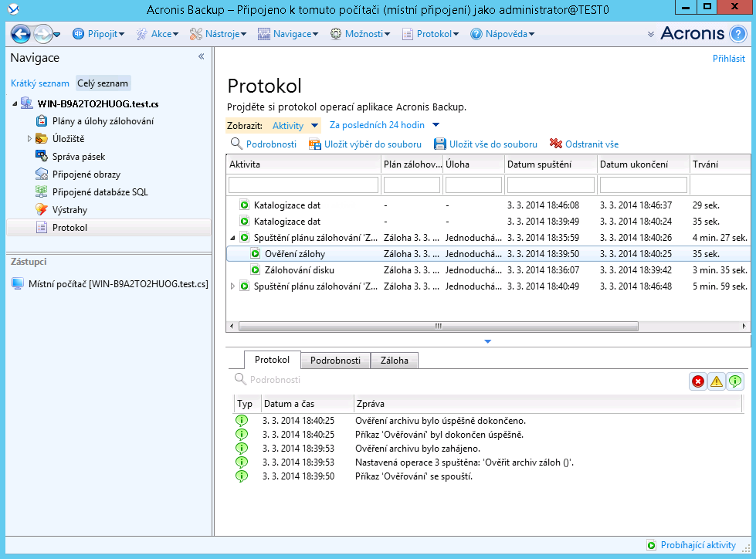Open the Nápověda menu
Image resolution: width=756 pixels, height=559 pixels.
[x=503, y=34]
